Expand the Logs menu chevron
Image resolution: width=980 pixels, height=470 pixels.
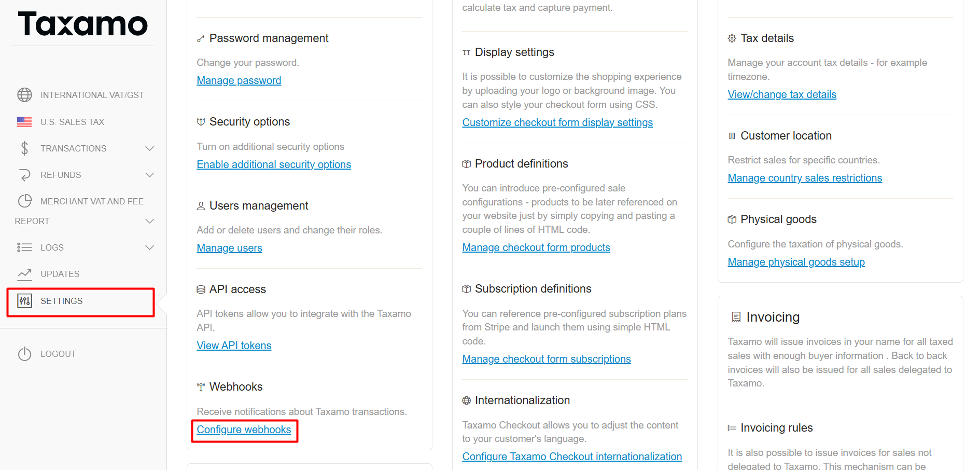click(x=150, y=247)
